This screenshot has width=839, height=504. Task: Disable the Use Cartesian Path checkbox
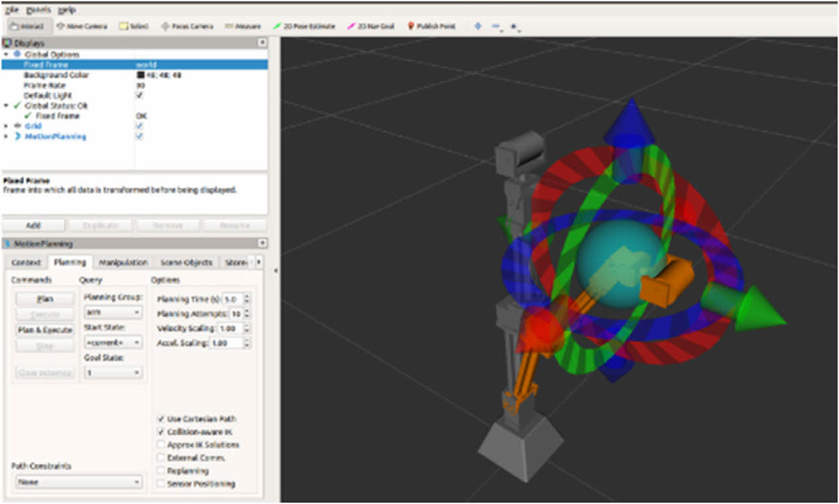point(160,419)
